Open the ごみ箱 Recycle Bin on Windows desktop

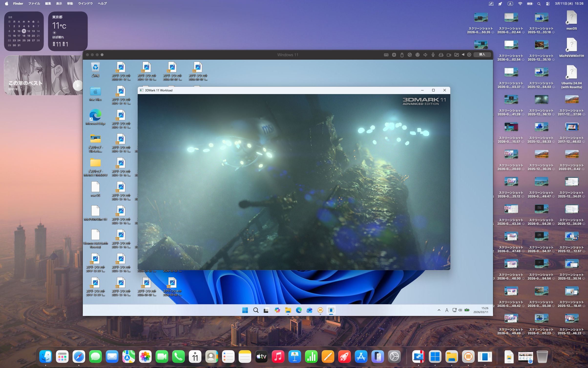[x=95, y=70]
